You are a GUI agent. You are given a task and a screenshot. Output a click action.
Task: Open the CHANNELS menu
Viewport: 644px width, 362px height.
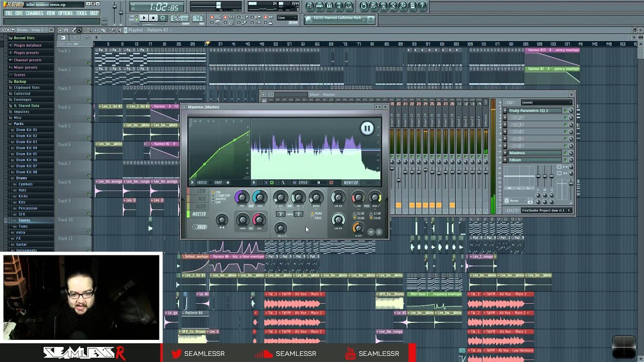tap(34, 13)
